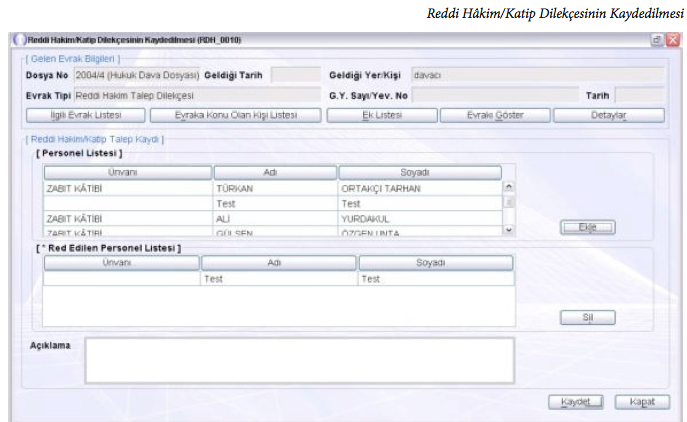Click Sil to remove rejected personnel
Image resolution: width=687 pixels, height=422 pixels.
(x=587, y=317)
